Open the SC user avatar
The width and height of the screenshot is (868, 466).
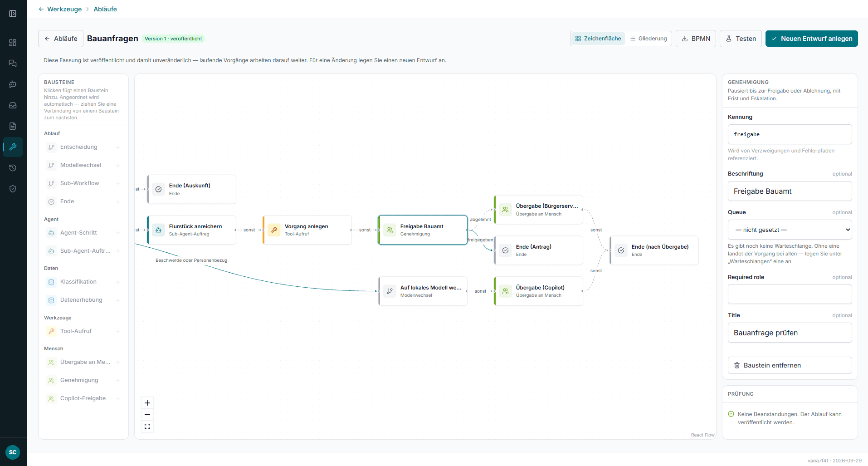13,452
